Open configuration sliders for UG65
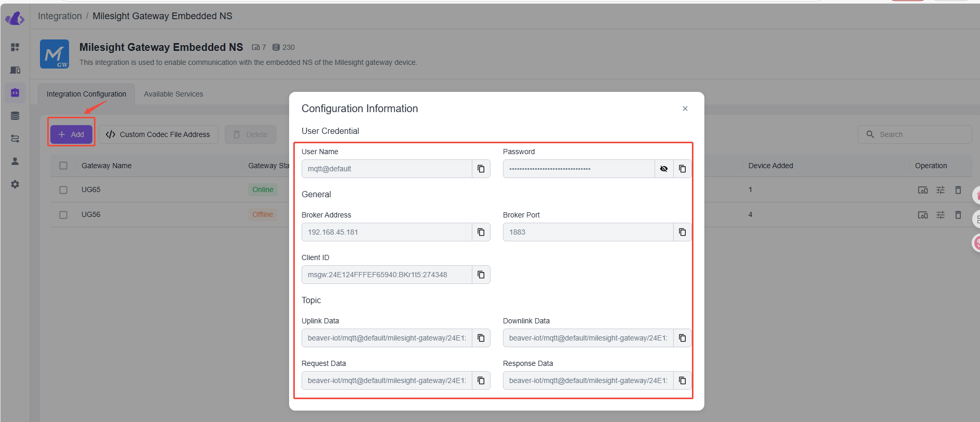 point(941,190)
